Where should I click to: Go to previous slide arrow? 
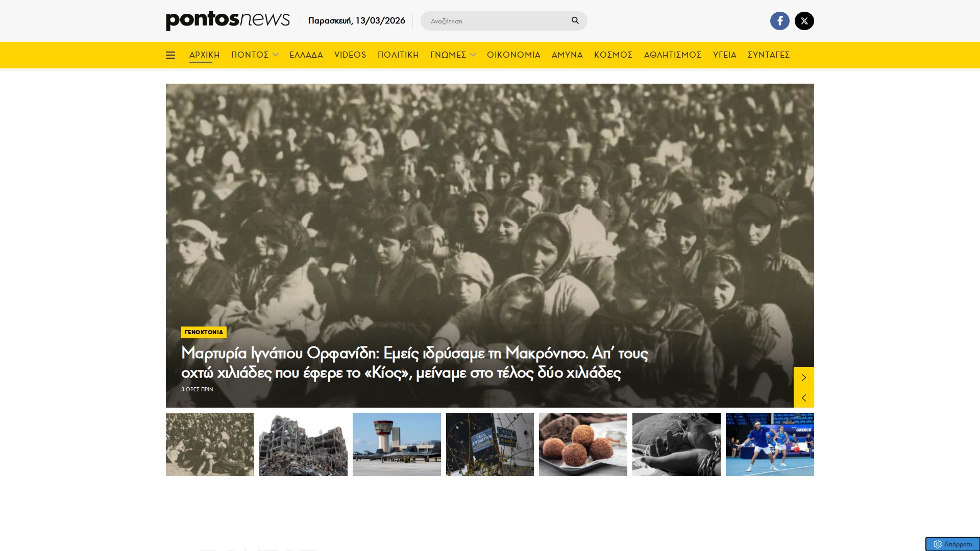(803, 397)
